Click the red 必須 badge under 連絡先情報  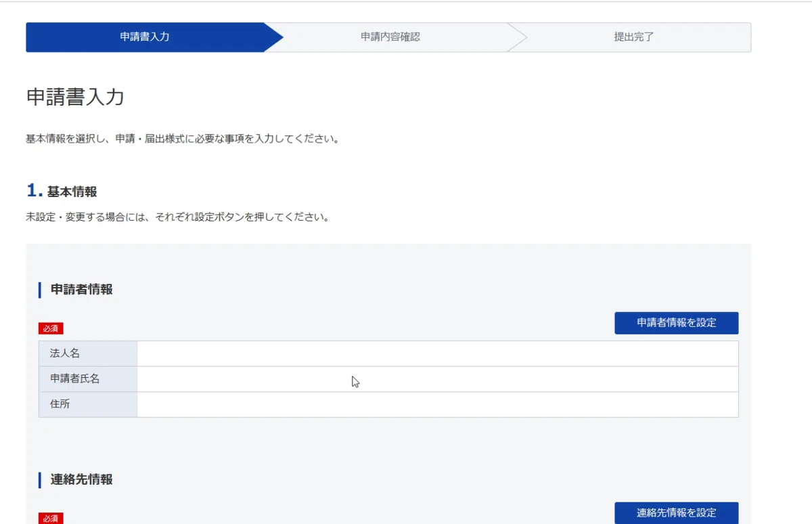pyautogui.click(x=51, y=519)
